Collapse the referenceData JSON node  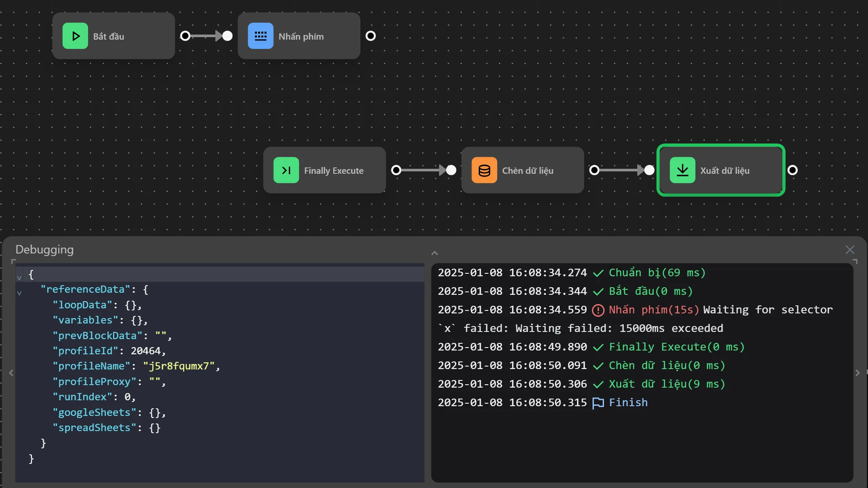[x=19, y=293]
